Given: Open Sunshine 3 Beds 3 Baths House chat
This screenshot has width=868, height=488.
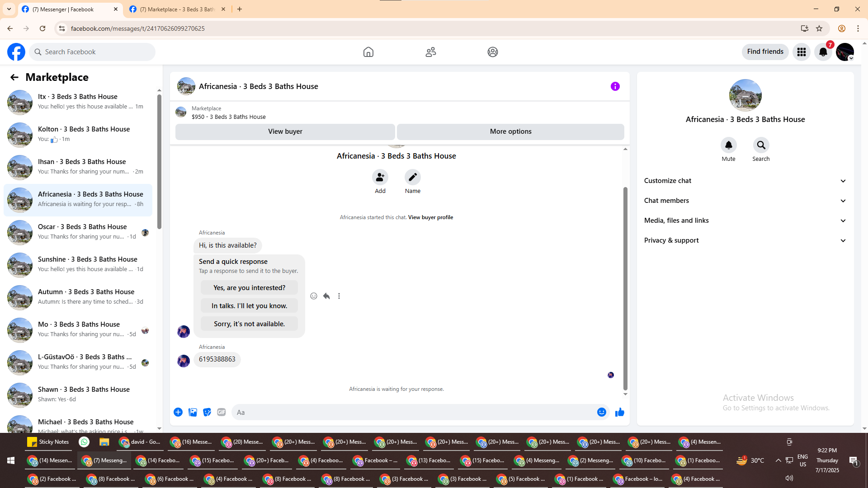Looking at the screenshot, I should tap(78, 265).
